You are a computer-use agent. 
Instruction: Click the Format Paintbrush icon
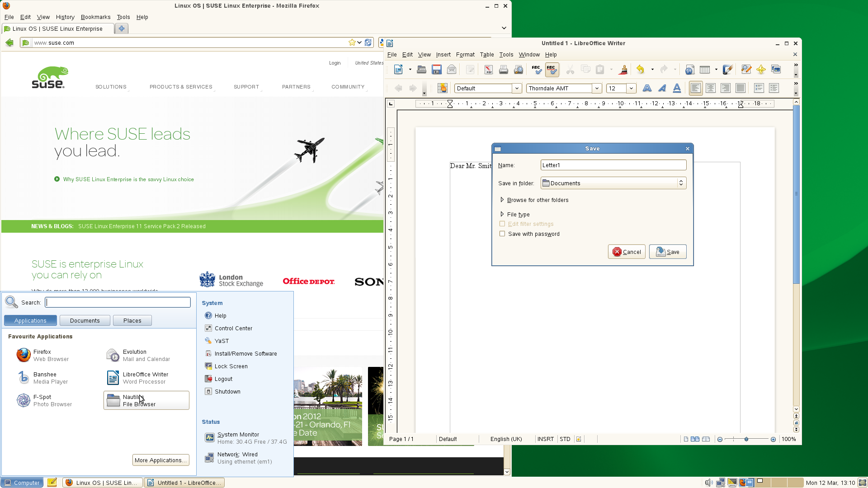623,70
